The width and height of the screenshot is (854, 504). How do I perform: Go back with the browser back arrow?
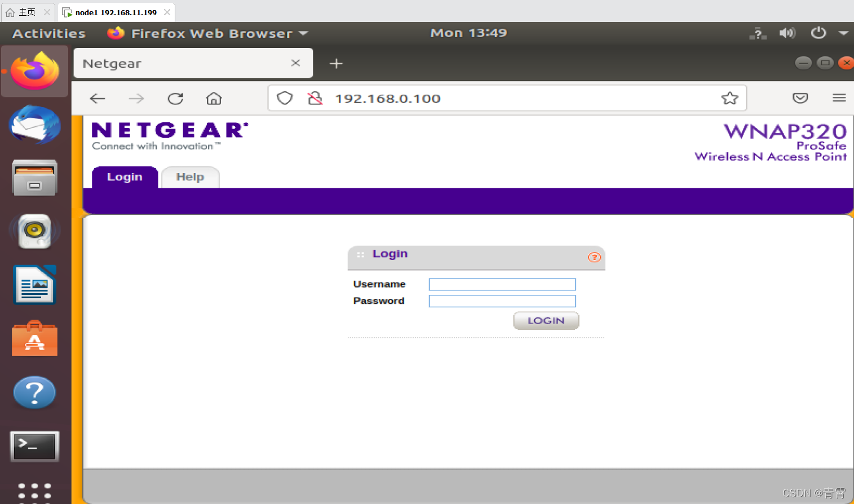98,99
